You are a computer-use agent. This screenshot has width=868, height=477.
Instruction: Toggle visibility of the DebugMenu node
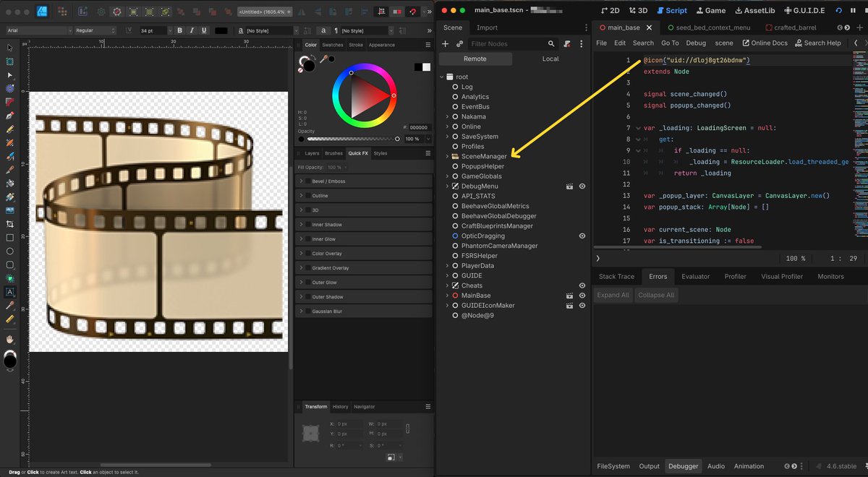(582, 186)
